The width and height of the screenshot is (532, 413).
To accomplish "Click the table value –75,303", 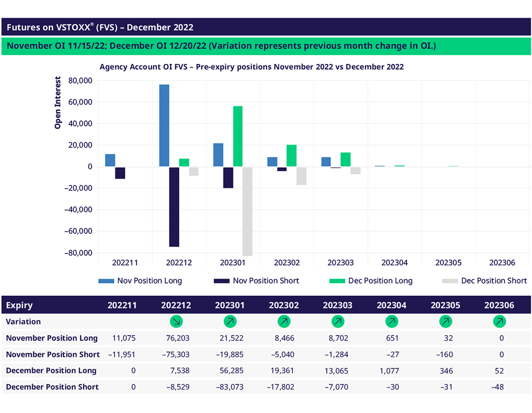I will click(x=176, y=354).
